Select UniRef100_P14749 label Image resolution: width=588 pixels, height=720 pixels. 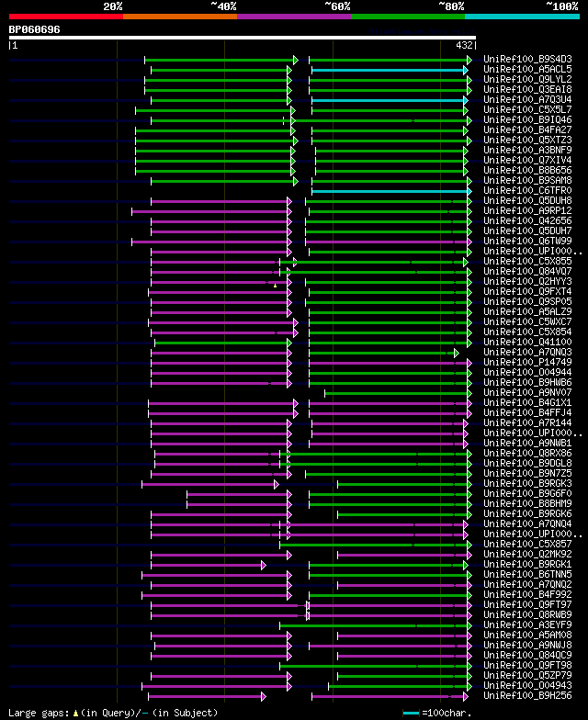[x=527, y=362]
